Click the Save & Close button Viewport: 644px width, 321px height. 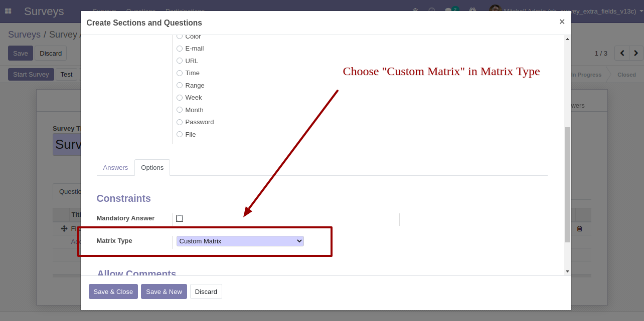click(113, 291)
